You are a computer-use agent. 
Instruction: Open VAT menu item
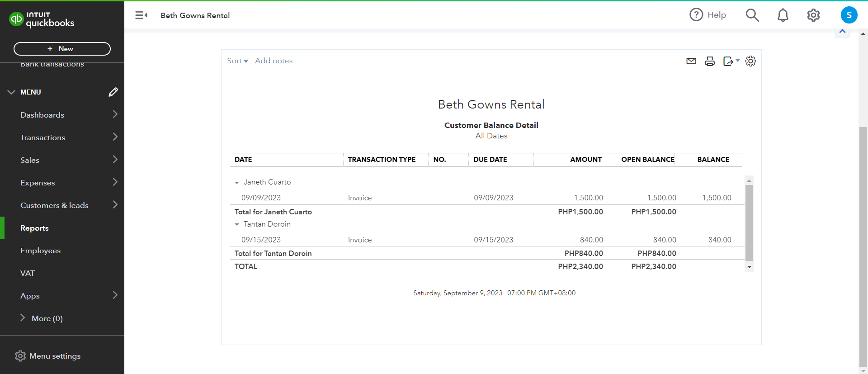point(27,273)
